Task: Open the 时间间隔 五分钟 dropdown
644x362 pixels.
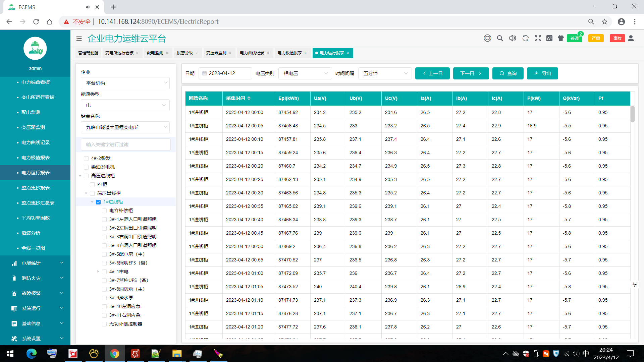Action: click(385, 73)
